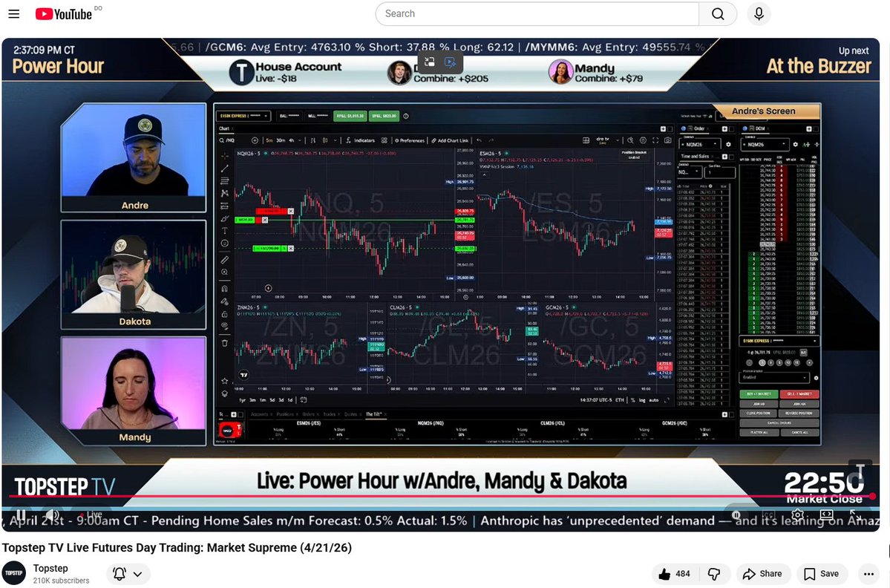Toggle closed captions with the CC button
Viewport: 890px width, 588px height.
point(768,514)
